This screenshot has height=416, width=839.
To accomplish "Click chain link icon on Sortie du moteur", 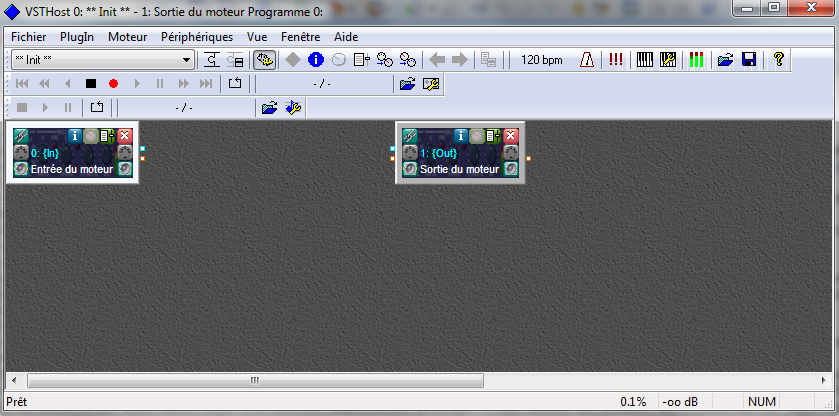I will tap(410, 136).
